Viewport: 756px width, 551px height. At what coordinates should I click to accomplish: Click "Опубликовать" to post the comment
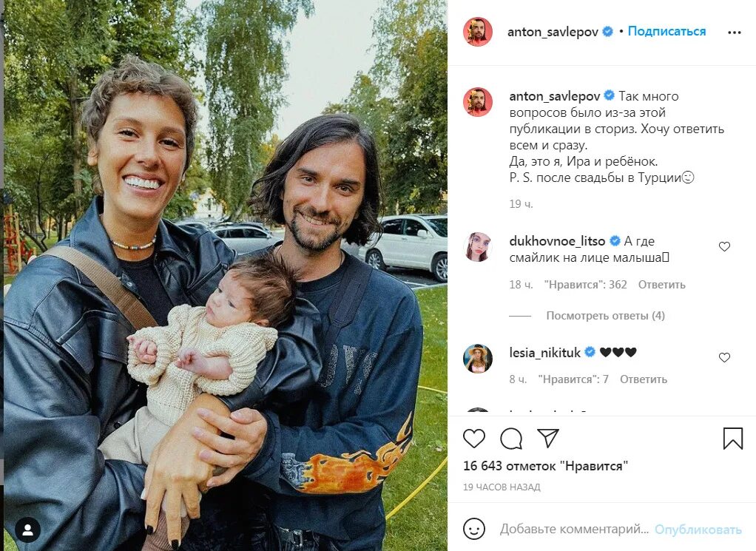tap(698, 530)
